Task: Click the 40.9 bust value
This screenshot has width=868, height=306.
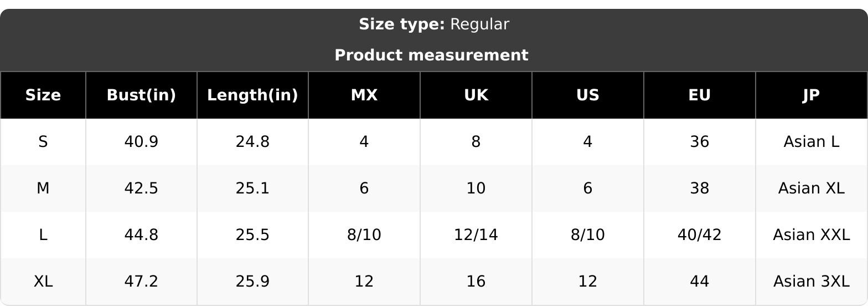Action: coord(141,142)
